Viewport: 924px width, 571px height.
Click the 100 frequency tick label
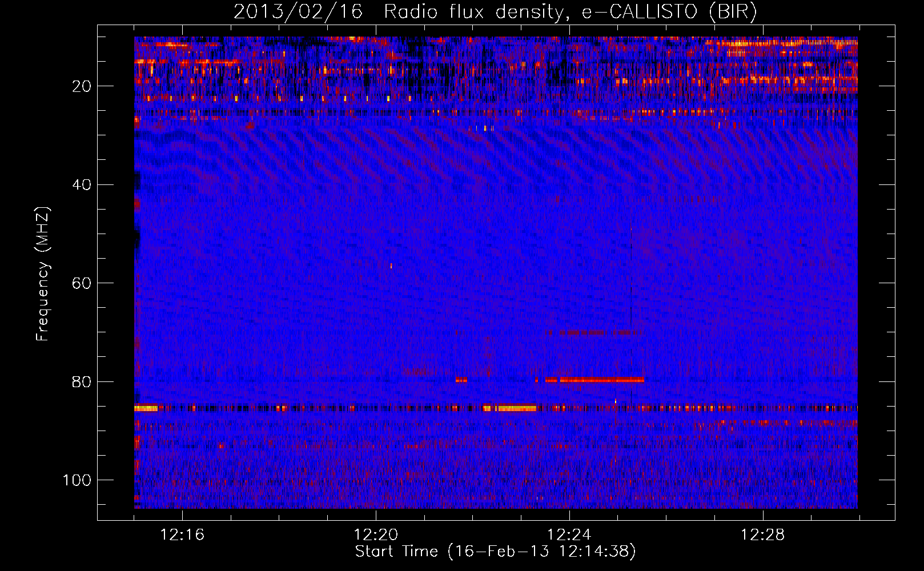[x=77, y=480]
